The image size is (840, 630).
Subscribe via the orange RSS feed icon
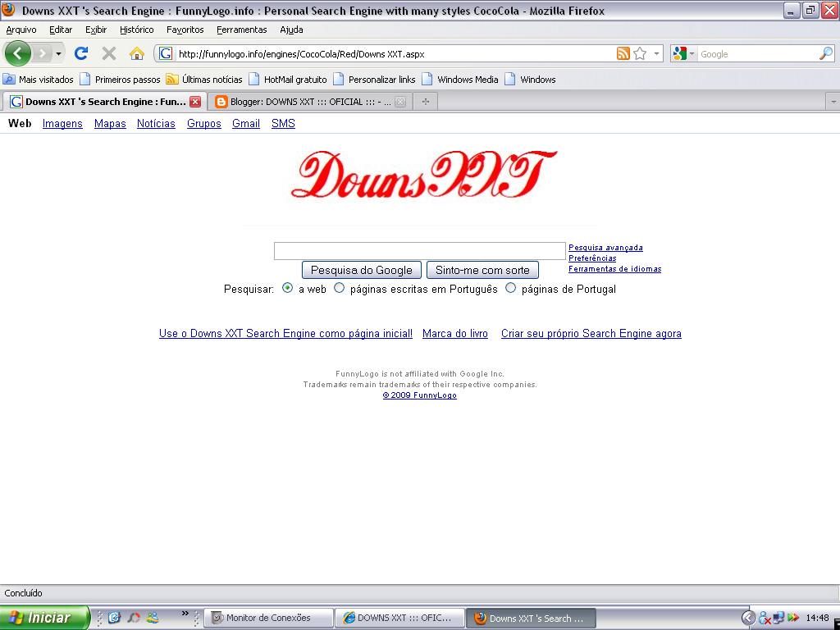623,53
